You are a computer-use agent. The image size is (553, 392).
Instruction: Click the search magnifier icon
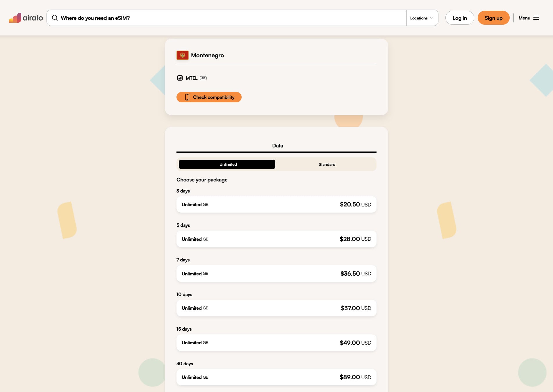55,18
